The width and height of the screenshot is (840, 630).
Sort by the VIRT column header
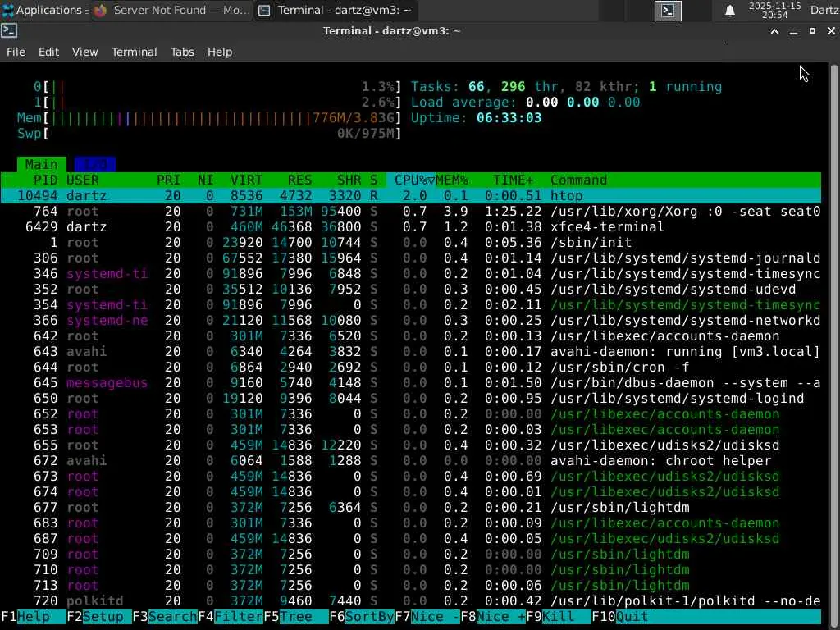(246, 180)
